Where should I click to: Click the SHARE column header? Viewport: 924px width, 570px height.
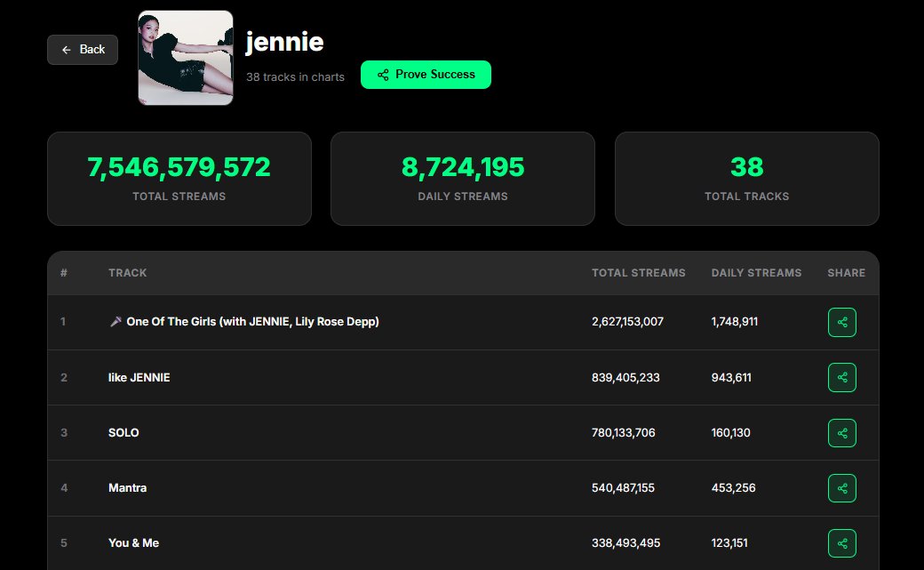[846, 273]
